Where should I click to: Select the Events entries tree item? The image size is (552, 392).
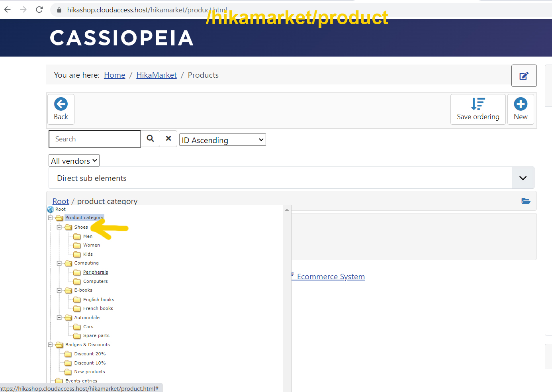tap(81, 381)
